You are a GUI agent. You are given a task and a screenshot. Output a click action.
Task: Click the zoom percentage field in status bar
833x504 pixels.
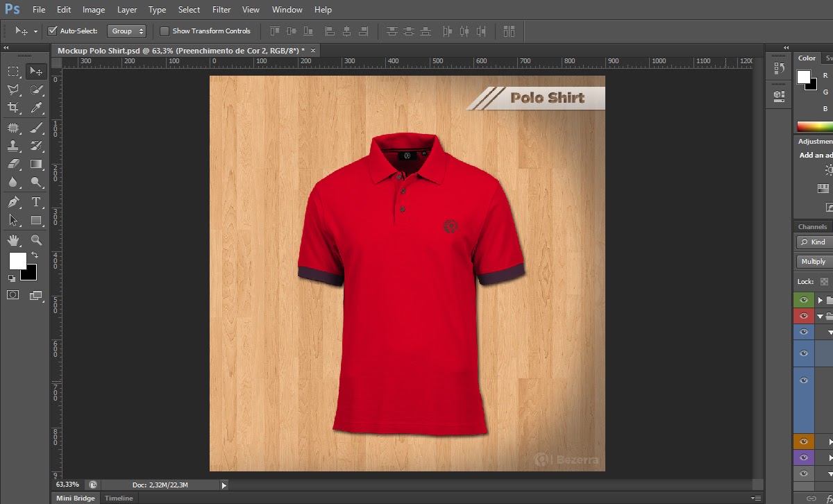pyautogui.click(x=66, y=485)
